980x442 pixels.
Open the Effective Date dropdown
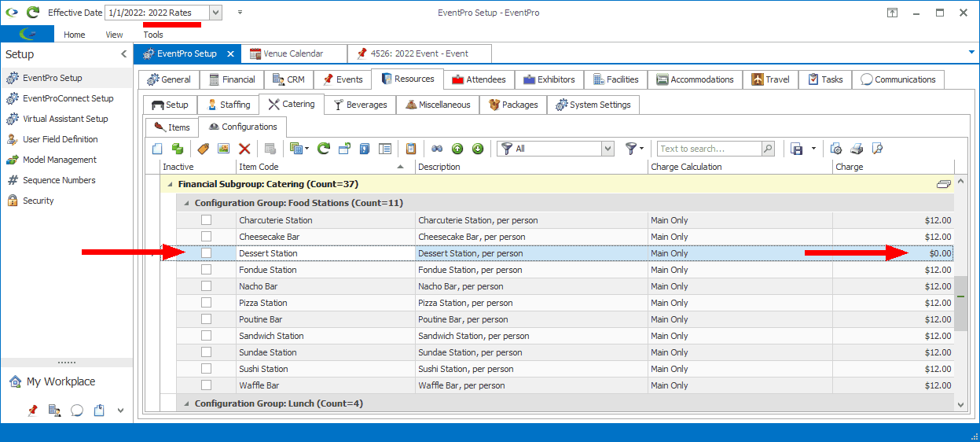pyautogui.click(x=216, y=13)
